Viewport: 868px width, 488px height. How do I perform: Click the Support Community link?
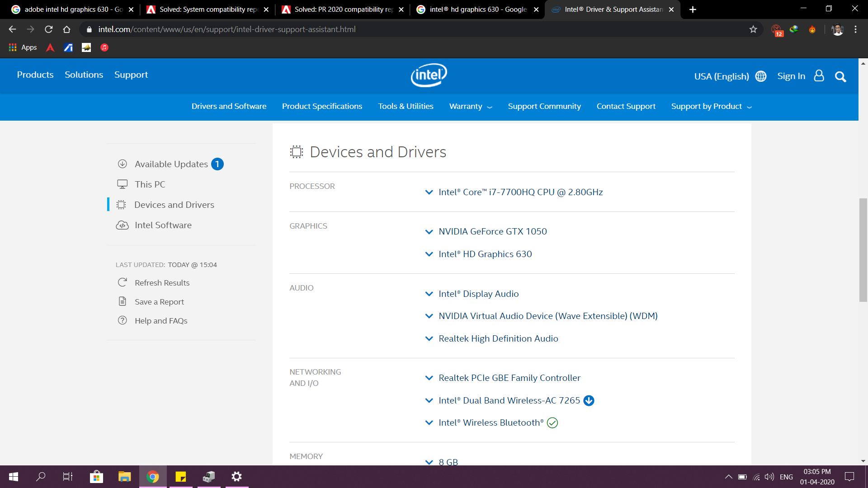point(544,106)
